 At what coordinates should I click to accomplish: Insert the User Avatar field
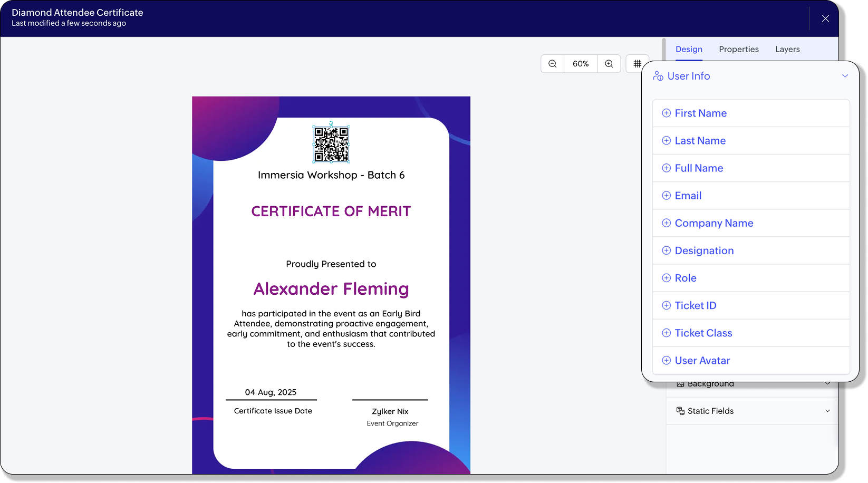pyautogui.click(x=751, y=360)
